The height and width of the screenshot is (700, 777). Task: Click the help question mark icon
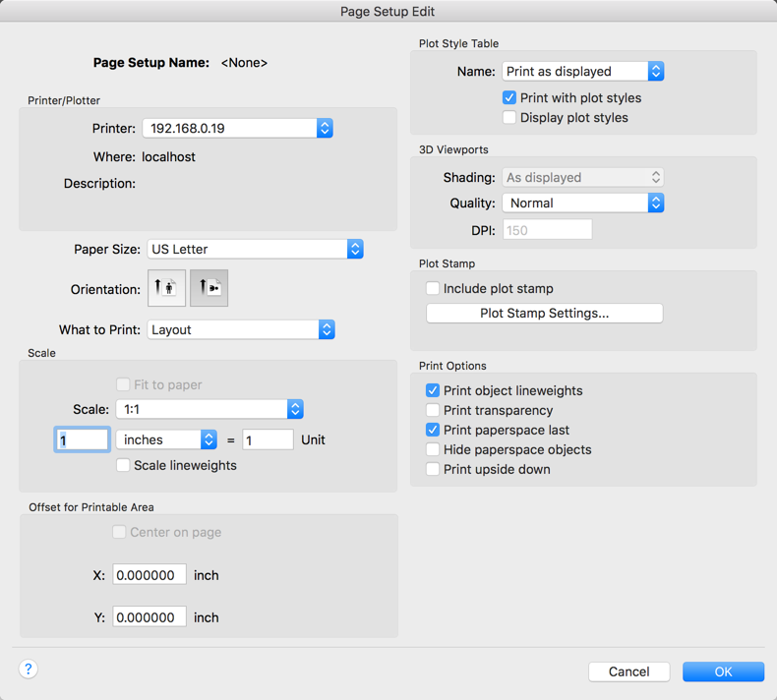[x=29, y=670]
